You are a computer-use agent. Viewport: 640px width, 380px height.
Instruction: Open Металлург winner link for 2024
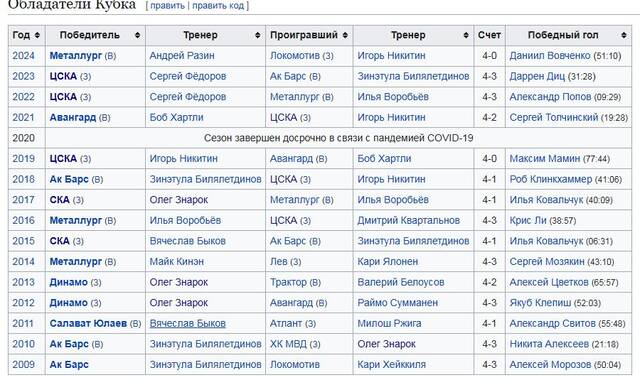point(76,56)
